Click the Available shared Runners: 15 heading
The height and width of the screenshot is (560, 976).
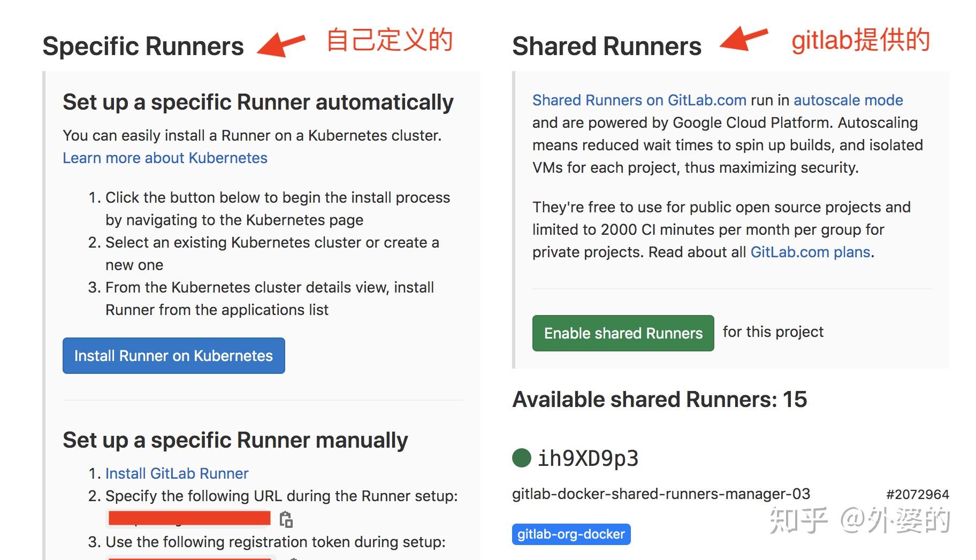pyautogui.click(x=659, y=399)
